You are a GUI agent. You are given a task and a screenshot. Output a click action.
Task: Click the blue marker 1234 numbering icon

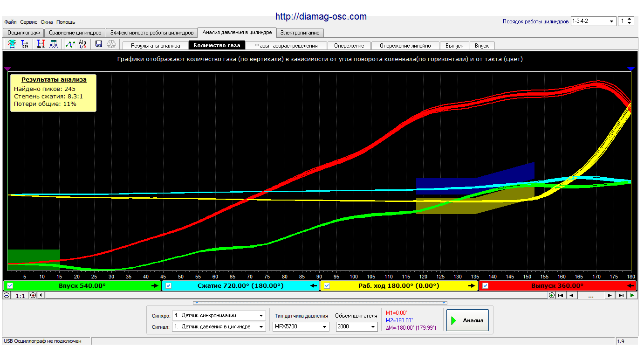(25, 44)
